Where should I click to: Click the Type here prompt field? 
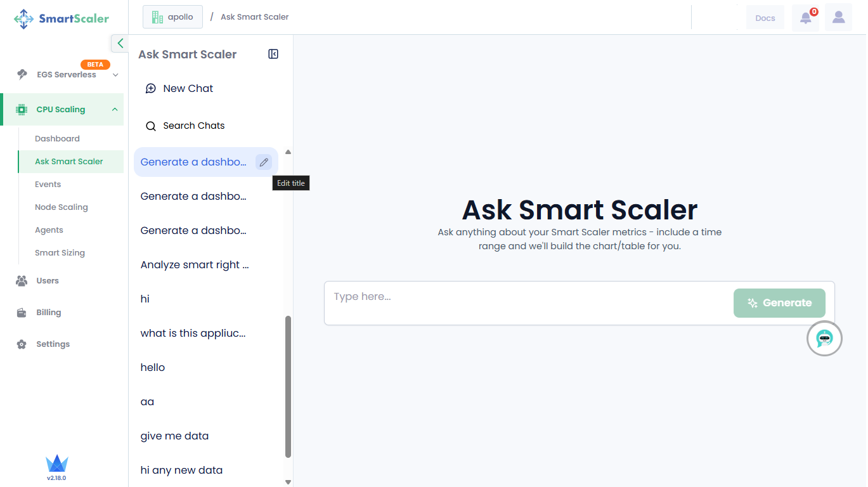tap(526, 297)
